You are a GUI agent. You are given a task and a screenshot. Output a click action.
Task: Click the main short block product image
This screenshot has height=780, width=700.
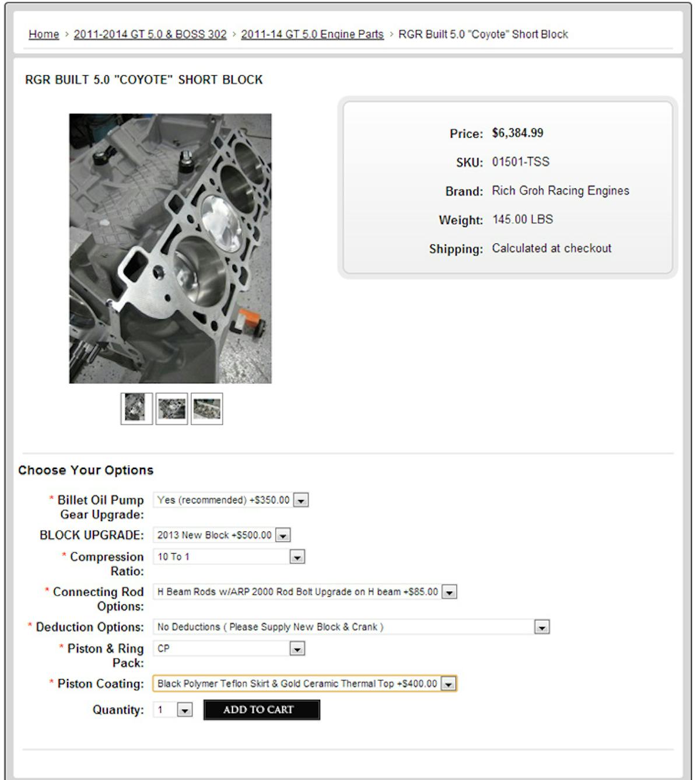[170, 249]
